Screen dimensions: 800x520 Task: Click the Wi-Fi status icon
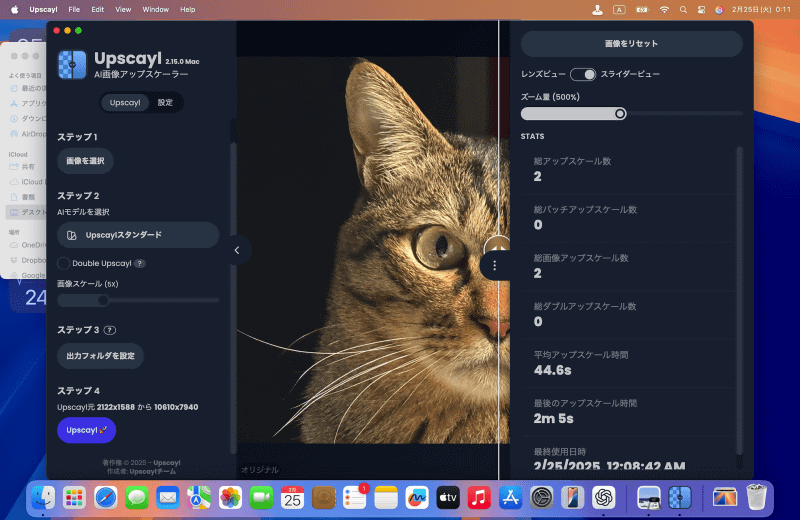coord(664,10)
